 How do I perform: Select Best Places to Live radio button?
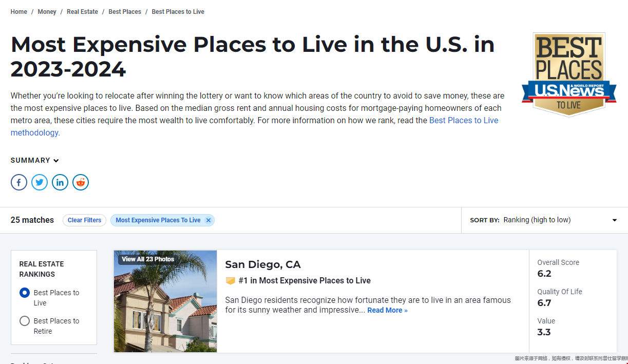click(25, 293)
